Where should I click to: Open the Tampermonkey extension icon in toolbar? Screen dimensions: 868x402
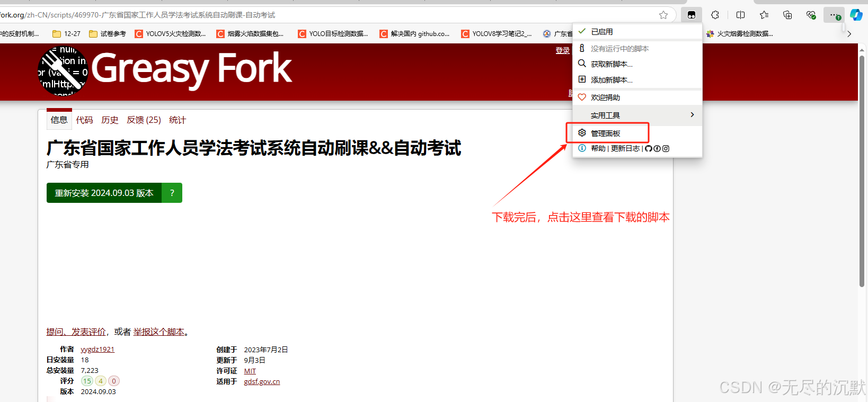(692, 15)
